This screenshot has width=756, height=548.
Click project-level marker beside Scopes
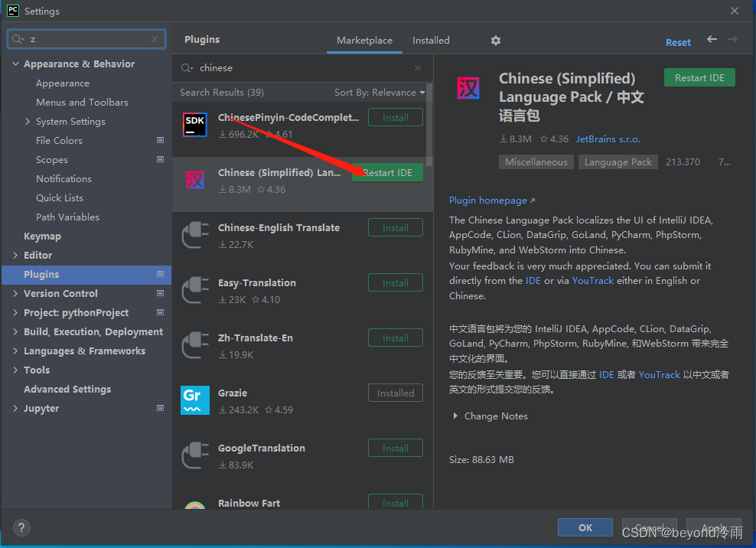point(161,160)
